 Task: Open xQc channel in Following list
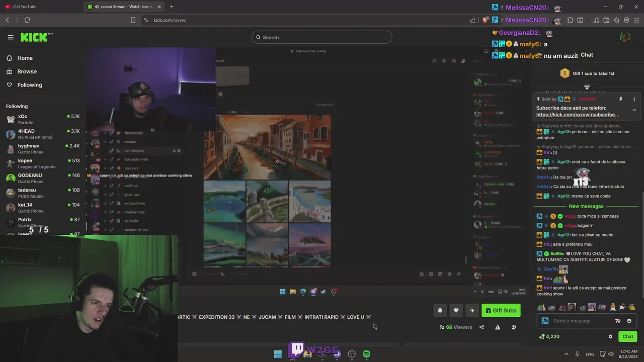pyautogui.click(x=43, y=119)
